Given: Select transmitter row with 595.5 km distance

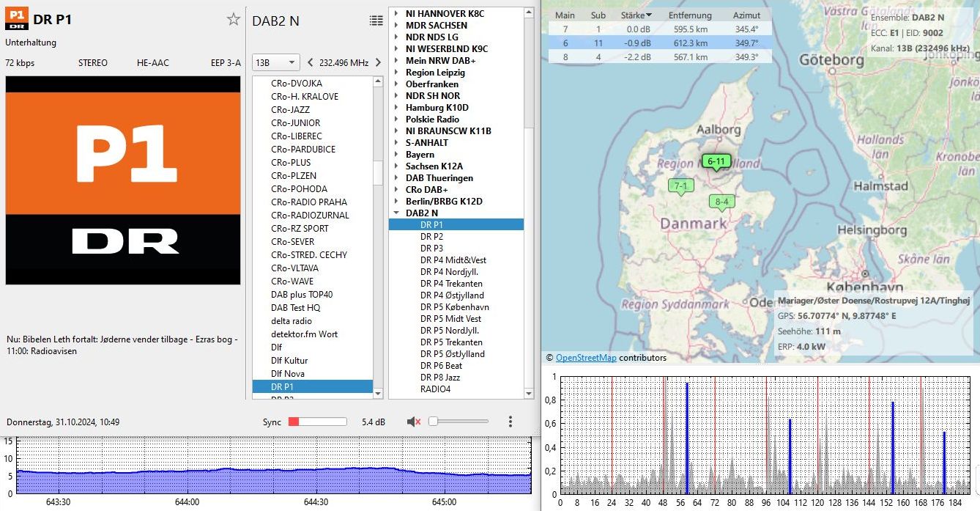Looking at the screenshot, I should pyautogui.click(x=659, y=29).
